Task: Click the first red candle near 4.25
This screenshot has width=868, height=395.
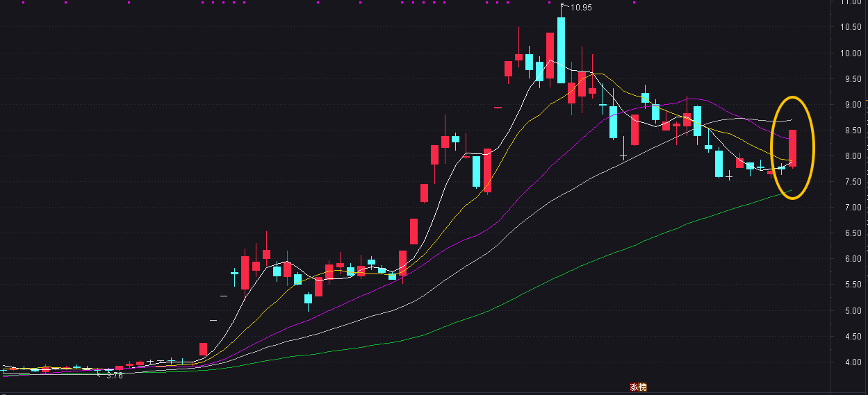Action: [203, 348]
